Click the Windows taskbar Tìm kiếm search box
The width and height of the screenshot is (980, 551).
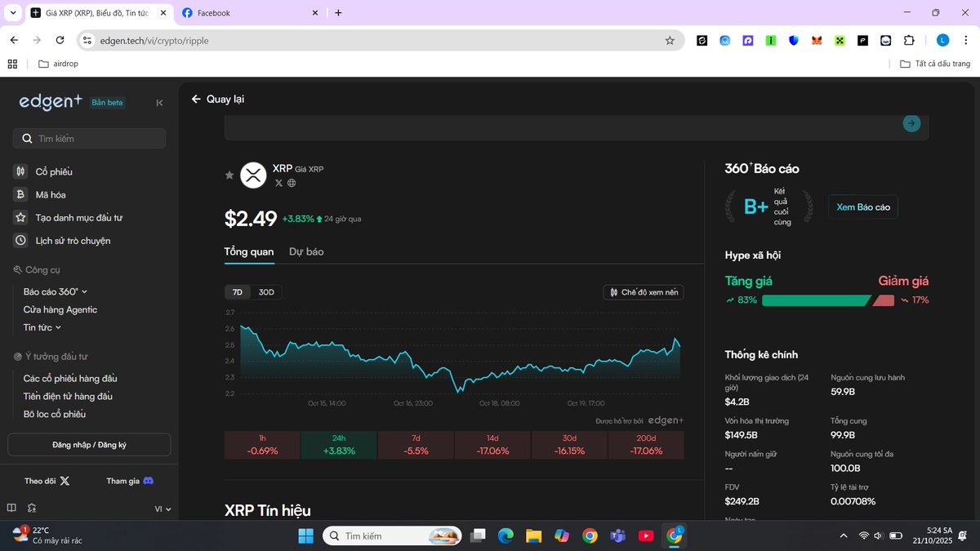(x=393, y=535)
